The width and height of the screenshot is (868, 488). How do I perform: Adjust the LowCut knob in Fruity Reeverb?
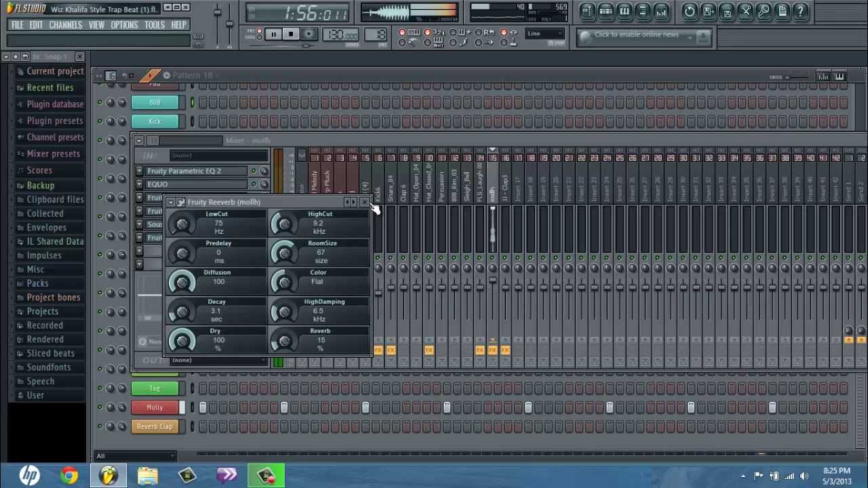[x=182, y=224]
